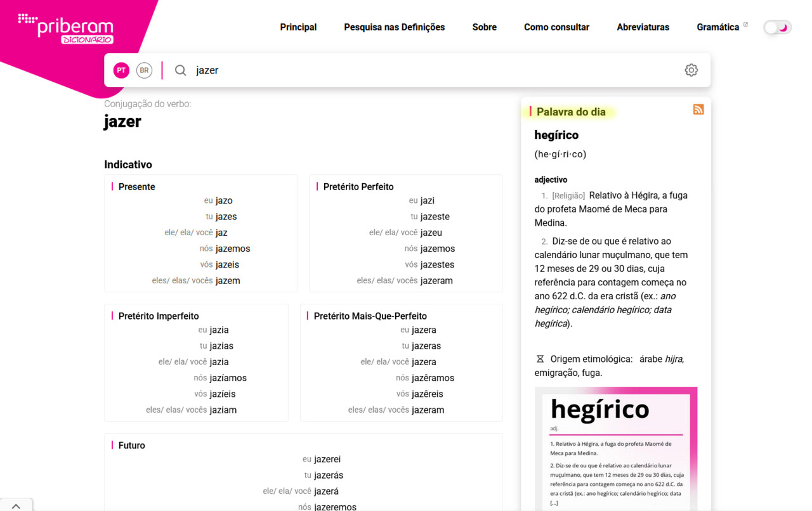Subscribe using the RSS feed icon
The height and width of the screenshot is (511, 812).
[x=698, y=109]
